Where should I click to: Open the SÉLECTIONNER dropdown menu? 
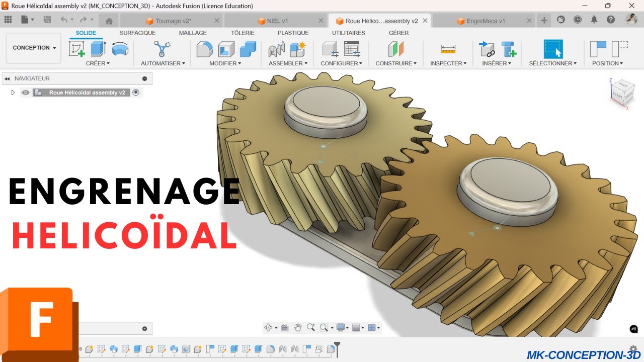553,63
